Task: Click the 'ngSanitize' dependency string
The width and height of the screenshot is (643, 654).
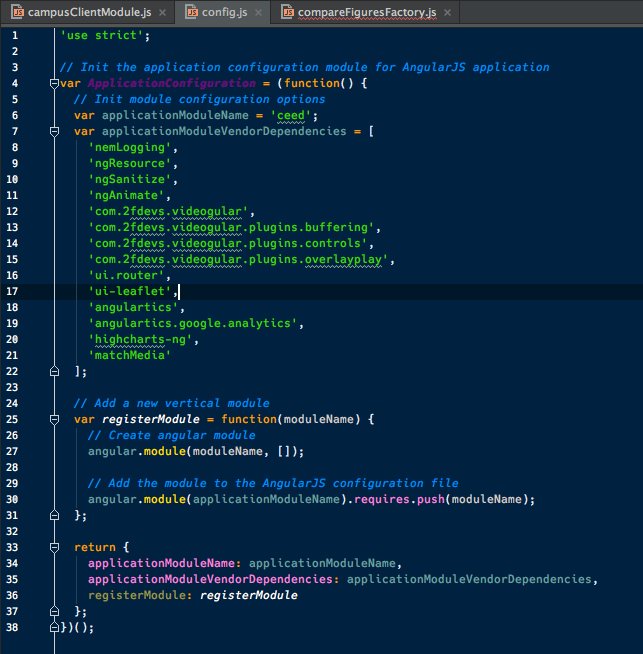Action: click(x=130, y=179)
